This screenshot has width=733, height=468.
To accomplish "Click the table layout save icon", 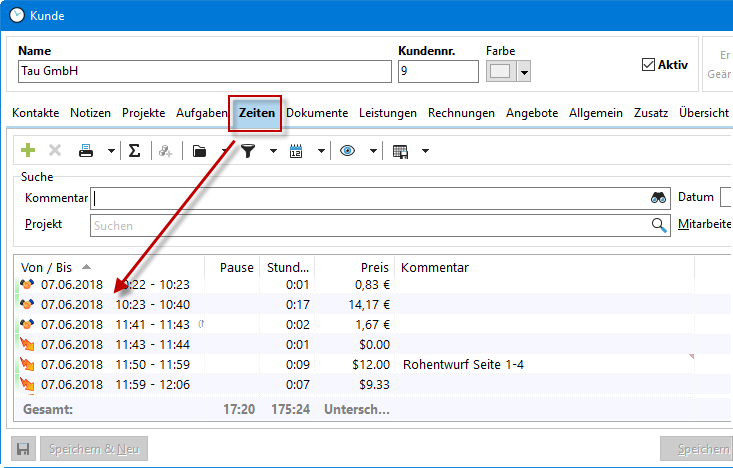I will click(x=401, y=151).
